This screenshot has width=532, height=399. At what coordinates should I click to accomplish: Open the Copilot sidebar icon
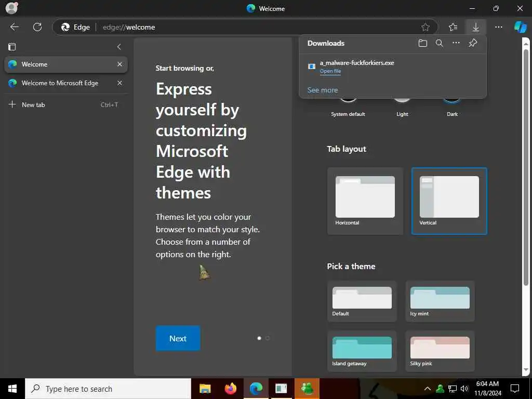pyautogui.click(x=521, y=27)
